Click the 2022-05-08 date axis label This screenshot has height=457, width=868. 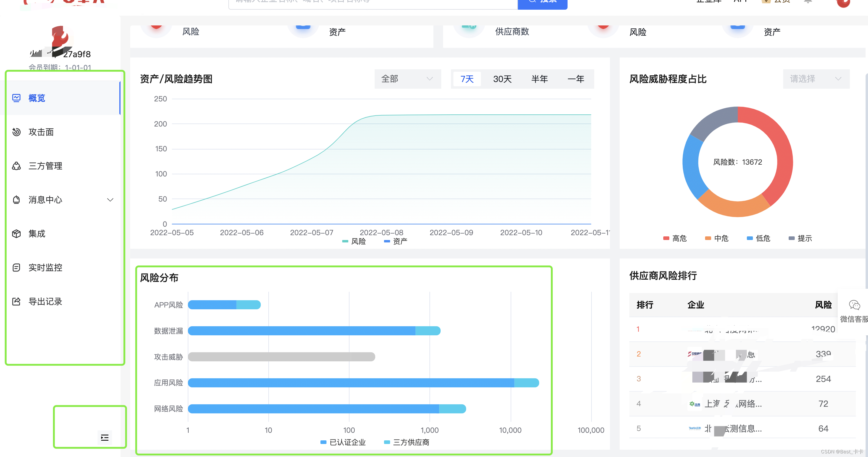pos(381,232)
